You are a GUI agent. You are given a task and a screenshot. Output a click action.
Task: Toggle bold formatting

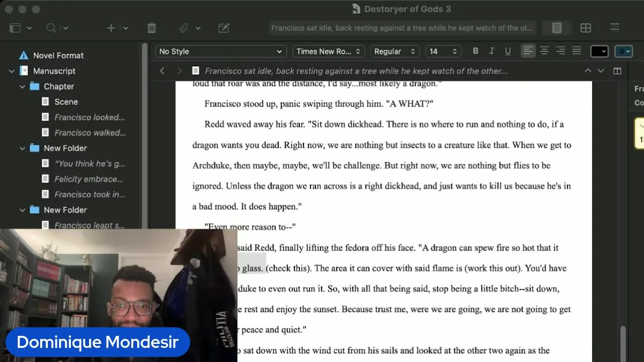[x=475, y=51]
